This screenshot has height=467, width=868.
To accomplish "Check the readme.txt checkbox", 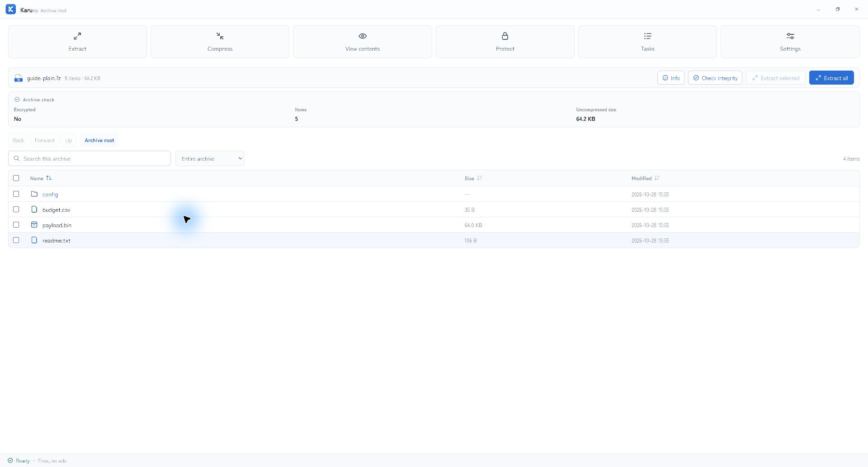I will click(x=16, y=240).
